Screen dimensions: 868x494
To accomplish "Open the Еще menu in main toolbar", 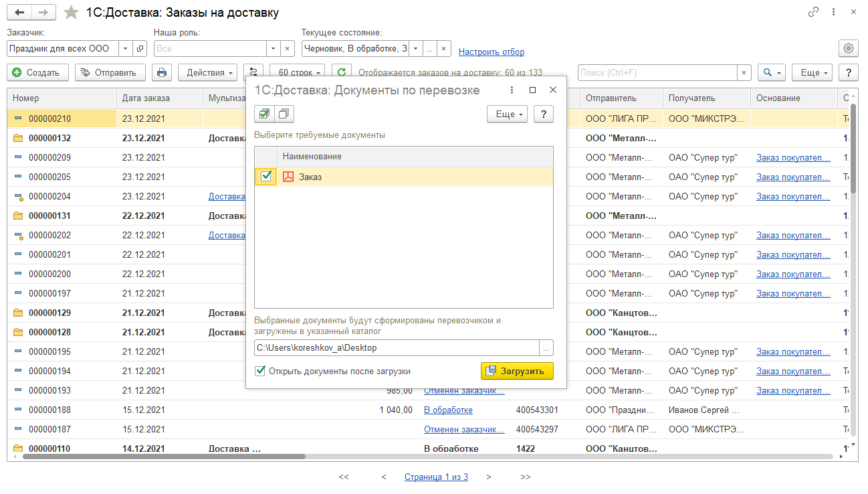I will point(811,72).
